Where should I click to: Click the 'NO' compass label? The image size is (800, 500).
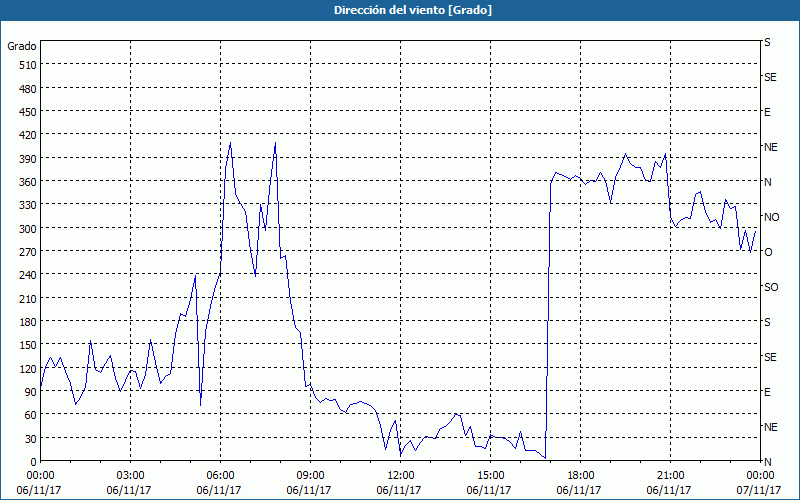coord(771,217)
